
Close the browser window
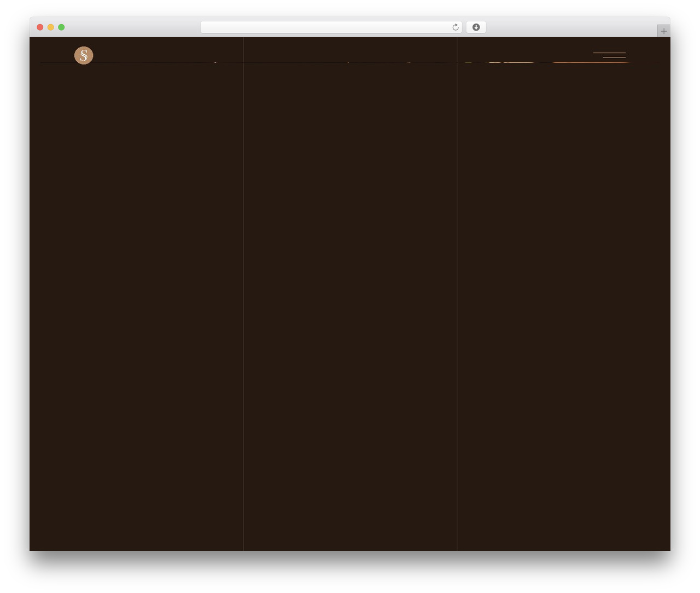click(40, 27)
